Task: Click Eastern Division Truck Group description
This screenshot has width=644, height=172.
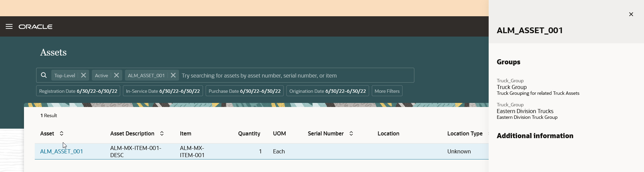Action: pos(527,117)
